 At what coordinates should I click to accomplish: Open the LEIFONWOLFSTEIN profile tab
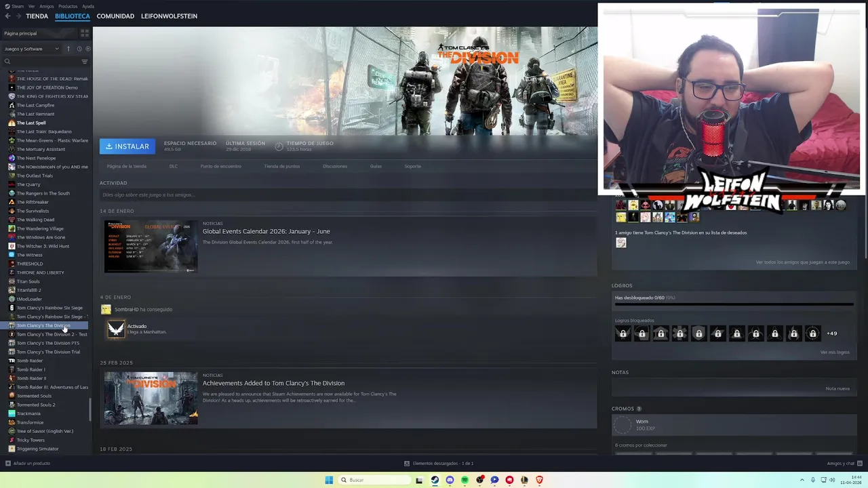(x=169, y=16)
